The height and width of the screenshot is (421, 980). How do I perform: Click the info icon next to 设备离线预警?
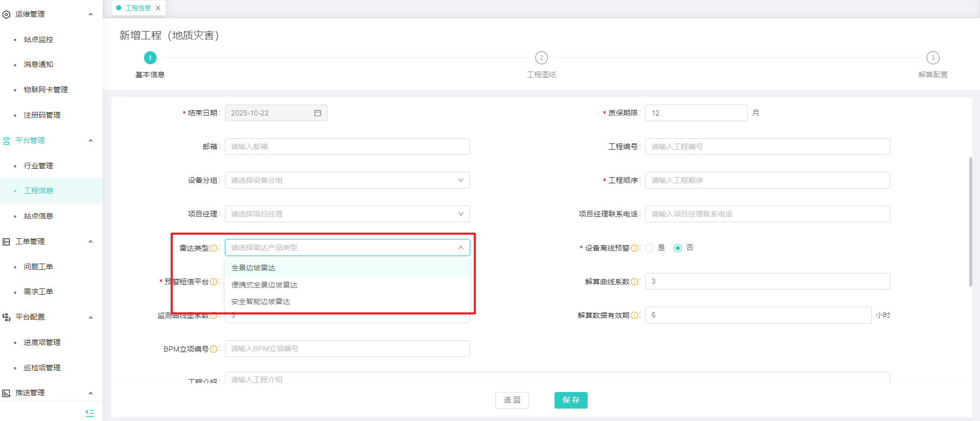pyautogui.click(x=634, y=248)
